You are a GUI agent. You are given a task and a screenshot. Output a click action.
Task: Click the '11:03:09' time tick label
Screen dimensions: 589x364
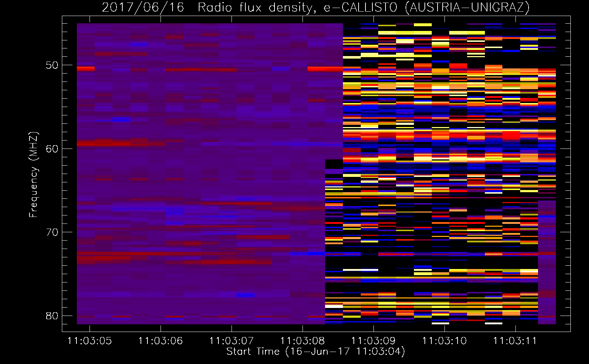pyautogui.click(x=373, y=341)
